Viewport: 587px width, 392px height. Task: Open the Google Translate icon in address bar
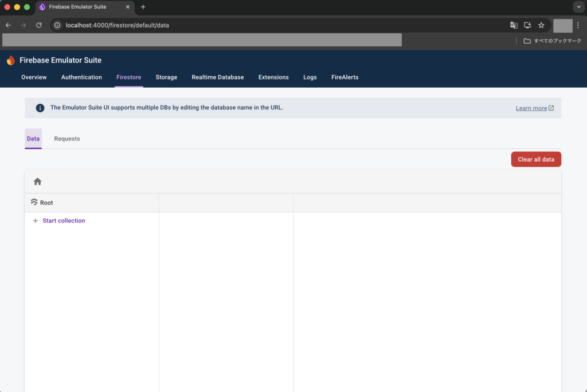[514, 25]
